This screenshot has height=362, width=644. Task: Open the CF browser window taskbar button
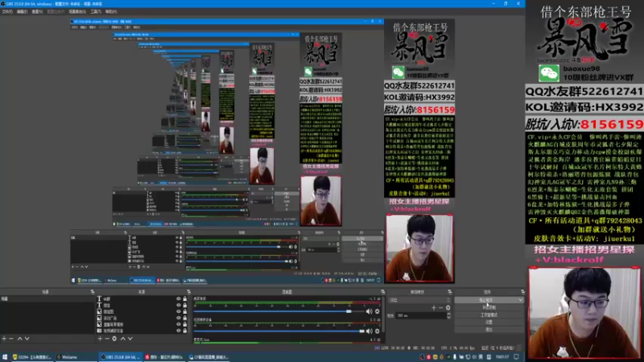pos(208,357)
